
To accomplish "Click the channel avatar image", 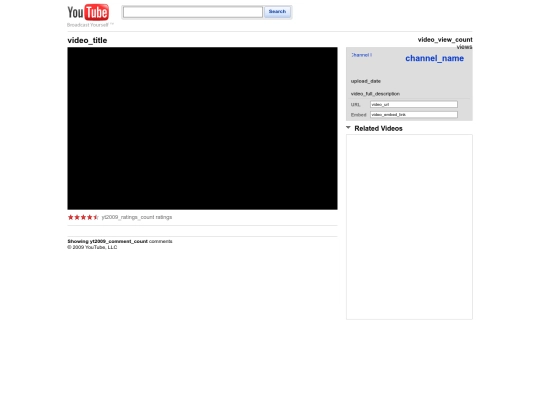I will pos(361,55).
